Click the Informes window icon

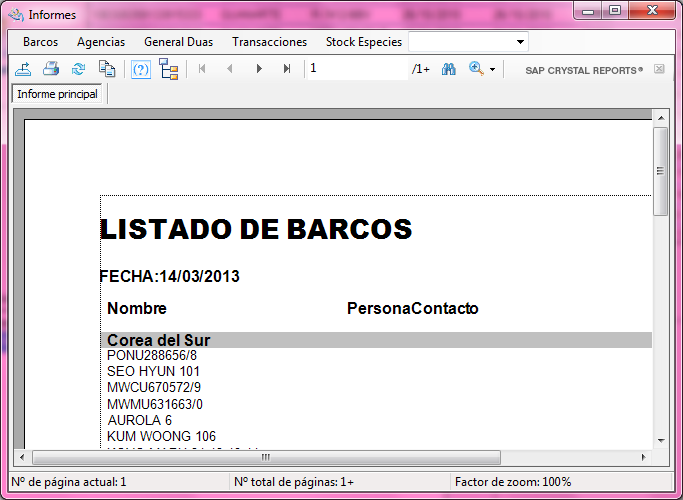16,15
